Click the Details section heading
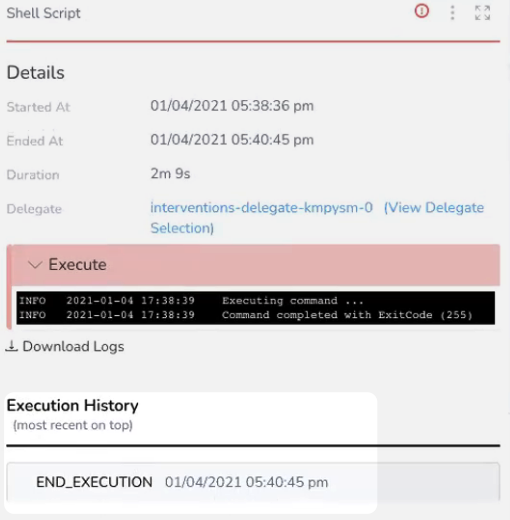The image size is (510, 520). point(36,73)
